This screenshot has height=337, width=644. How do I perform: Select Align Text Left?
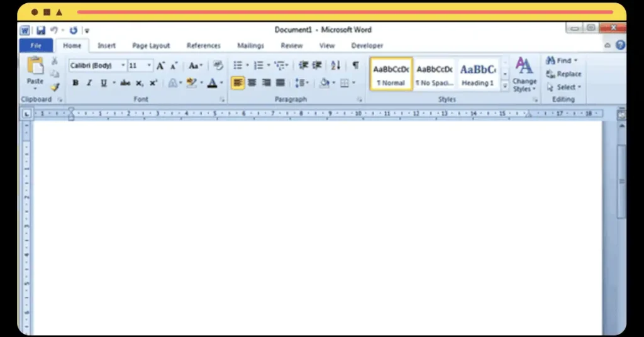238,83
